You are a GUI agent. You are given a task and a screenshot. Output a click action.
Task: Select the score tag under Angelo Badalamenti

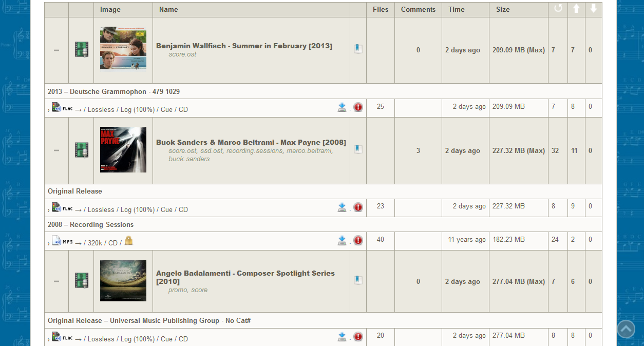coord(199,290)
